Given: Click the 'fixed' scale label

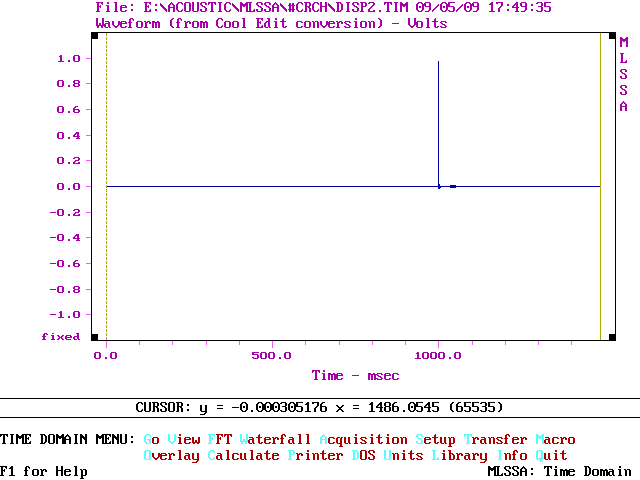Looking at the screenshot, I should coord(60,337).
